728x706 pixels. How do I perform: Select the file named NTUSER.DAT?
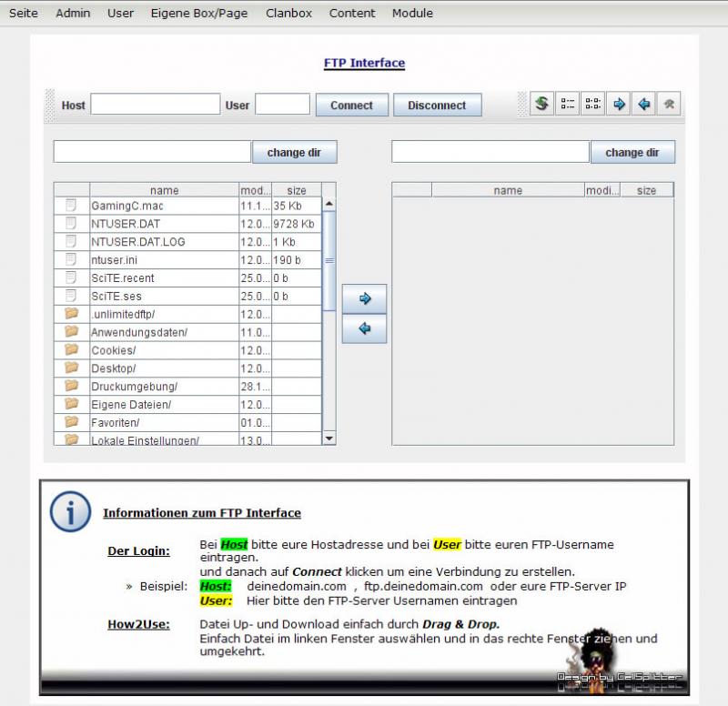[x=126, y=224]
